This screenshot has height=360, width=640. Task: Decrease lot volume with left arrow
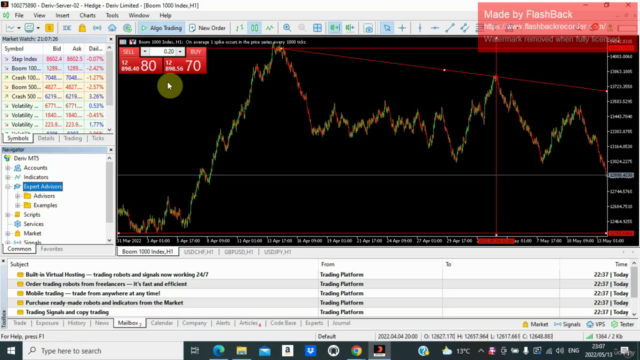click(x=144, y=52)
